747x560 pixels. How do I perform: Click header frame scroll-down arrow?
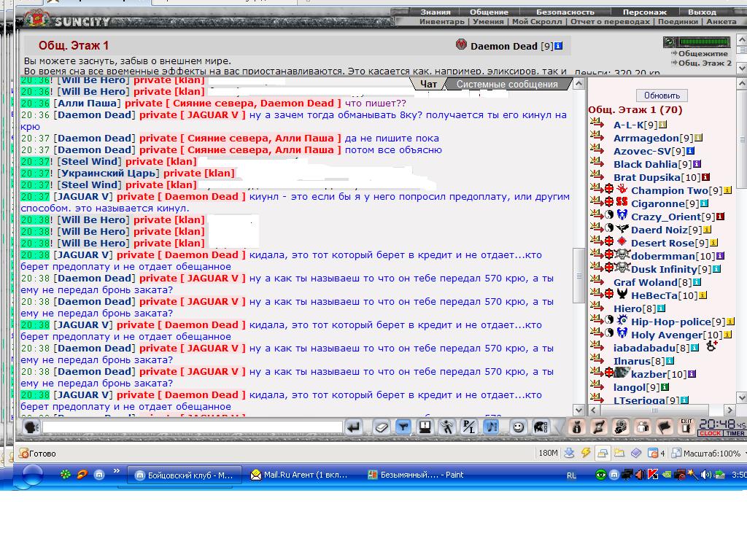point(741,68)
